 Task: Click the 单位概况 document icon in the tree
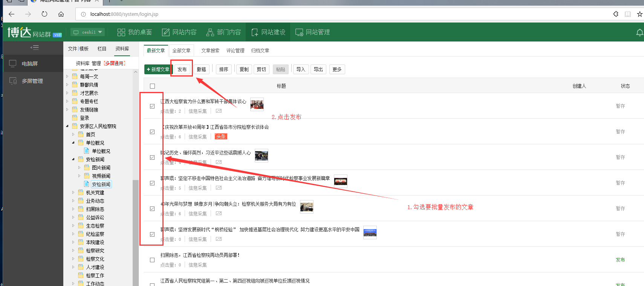point(87,151)
